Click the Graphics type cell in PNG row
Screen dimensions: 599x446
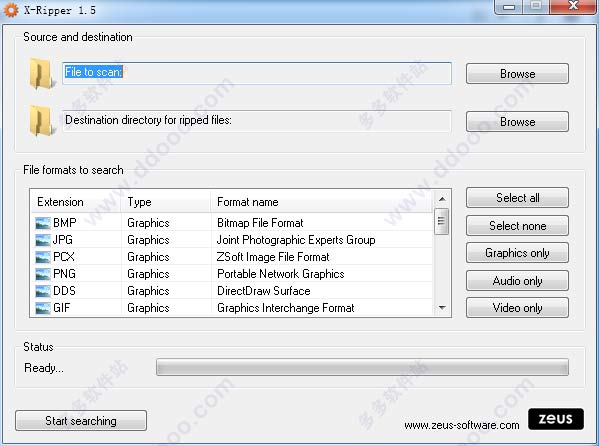pos(148,274)
